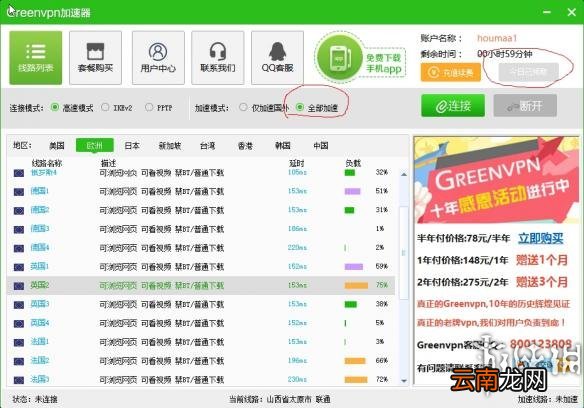Switch to the 韩国 region tab
This screenshot has width=584, height=408.
[x=283, y=146]
